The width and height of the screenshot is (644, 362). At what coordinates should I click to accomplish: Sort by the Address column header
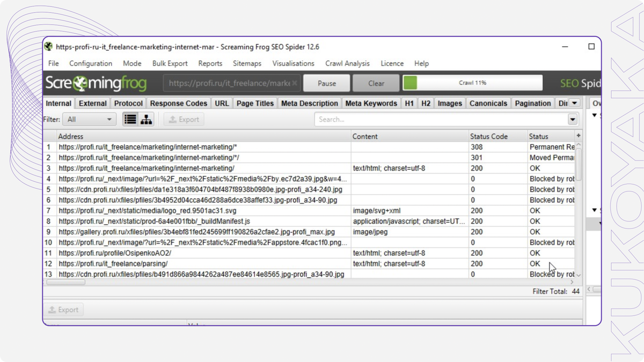pyautogui.click(x=204, y=136)
